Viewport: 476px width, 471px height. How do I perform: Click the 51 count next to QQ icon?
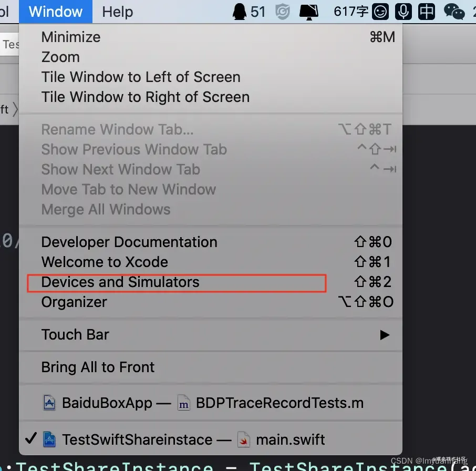(x=258, y=12)
